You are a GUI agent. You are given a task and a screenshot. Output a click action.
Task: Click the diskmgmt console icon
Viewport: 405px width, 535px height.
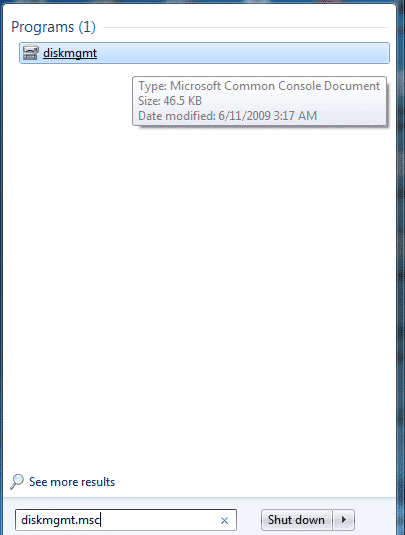click(x=31, y=53)
